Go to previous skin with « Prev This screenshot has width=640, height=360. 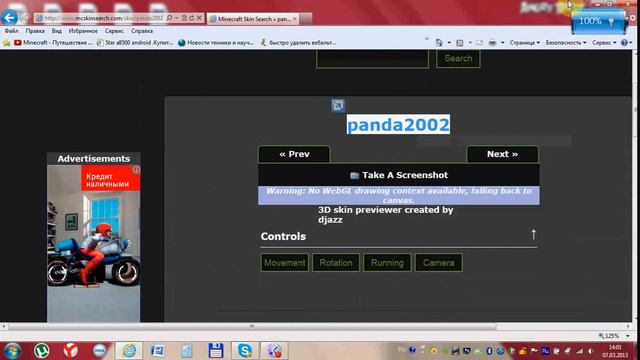coord(294,154)
